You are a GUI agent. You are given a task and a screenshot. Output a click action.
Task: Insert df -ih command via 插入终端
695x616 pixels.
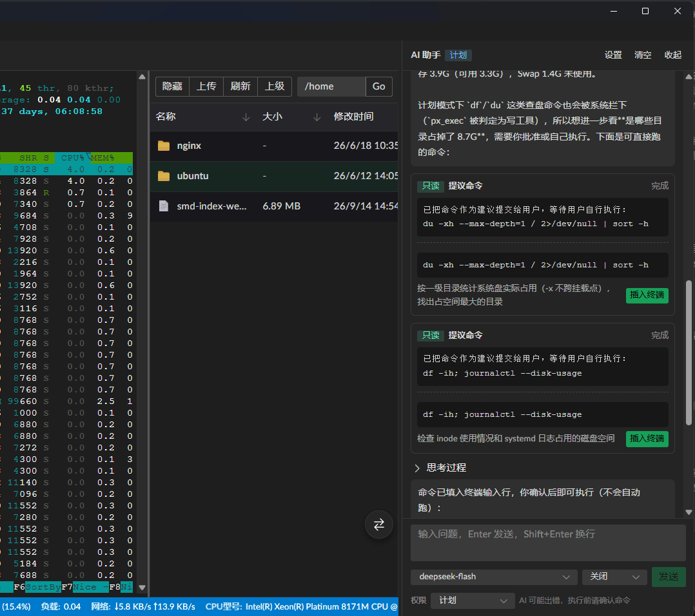(647, 438)
